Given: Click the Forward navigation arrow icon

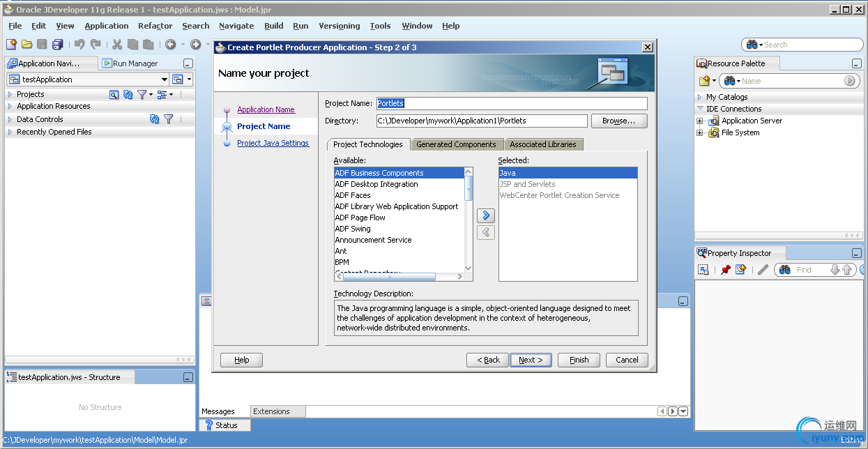Looking at the screenshot, I should point(196,45).
